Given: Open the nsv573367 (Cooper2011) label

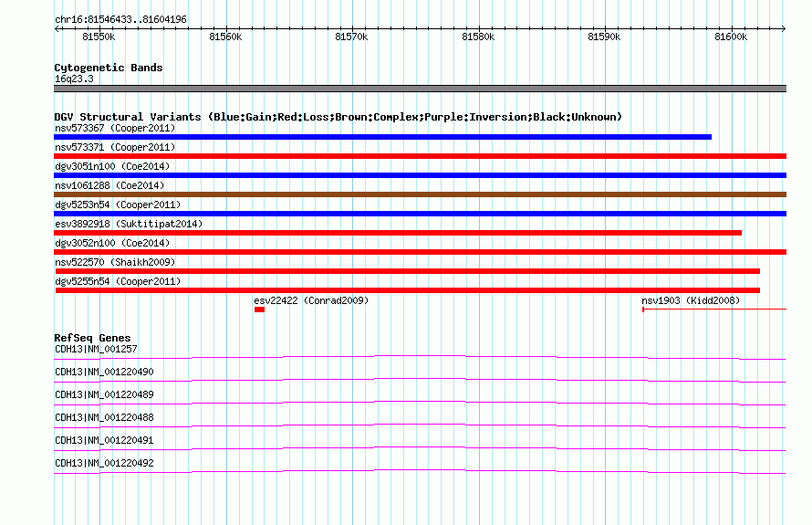Looking at the screenshot, I should click(x=115, y=128).
